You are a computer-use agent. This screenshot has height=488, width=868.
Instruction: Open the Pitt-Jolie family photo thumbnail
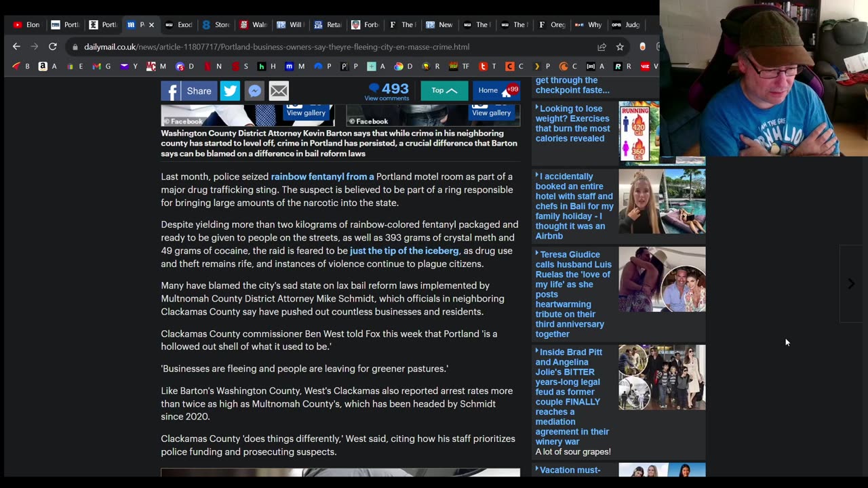[662, 378]
